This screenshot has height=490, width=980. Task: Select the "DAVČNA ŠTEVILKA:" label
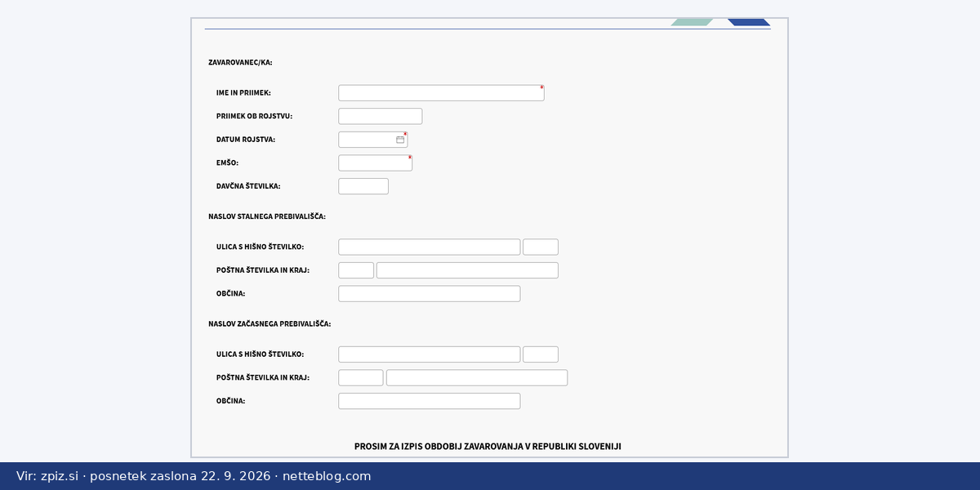[248, 186]
